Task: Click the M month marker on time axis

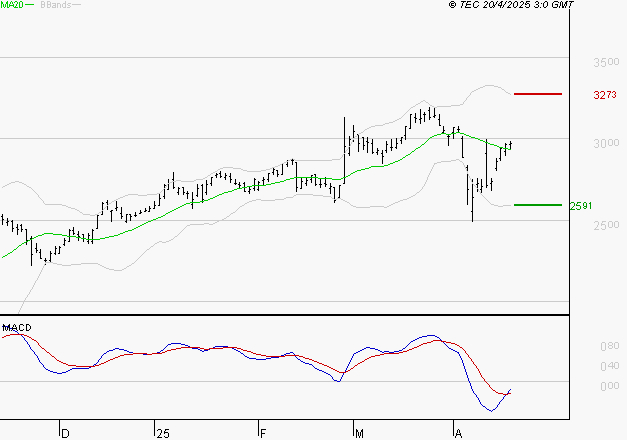Action: [x=359, y=434]
